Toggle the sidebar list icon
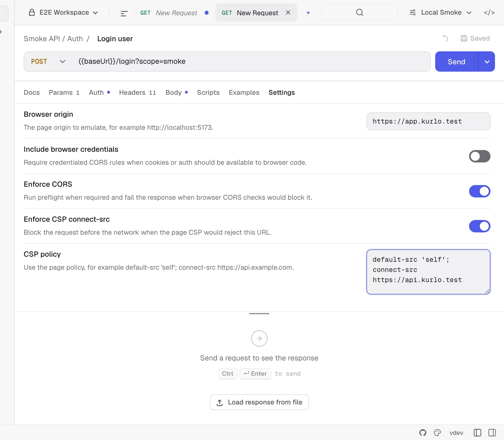Image resolution: width=504 pixels, height=440 pixels. coord(124,13)
